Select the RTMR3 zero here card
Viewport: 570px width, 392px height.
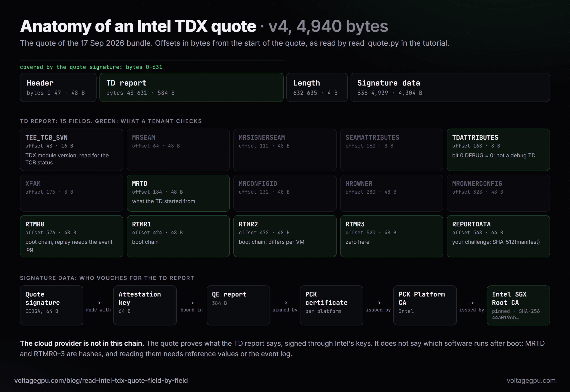[392, 236]
